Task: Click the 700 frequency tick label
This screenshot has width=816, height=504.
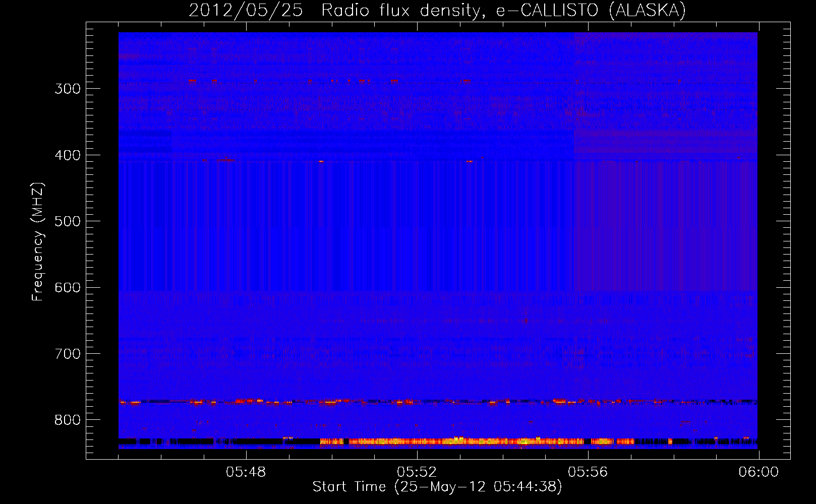Action: pos(68,354)
